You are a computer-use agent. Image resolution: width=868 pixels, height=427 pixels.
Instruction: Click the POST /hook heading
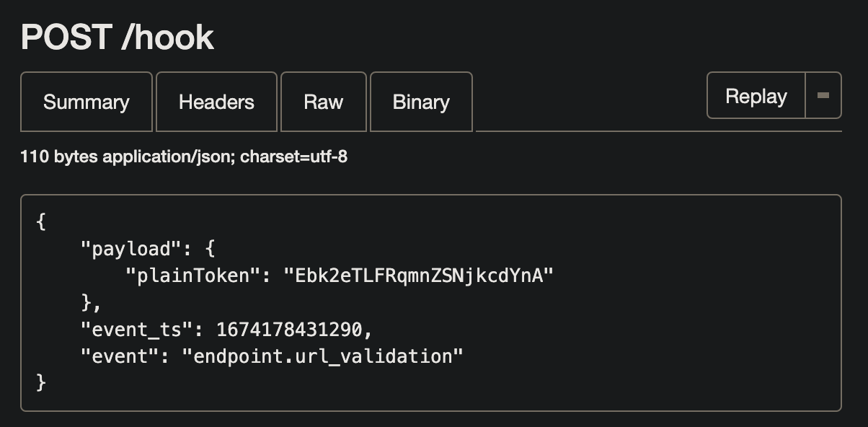[118, 36]
